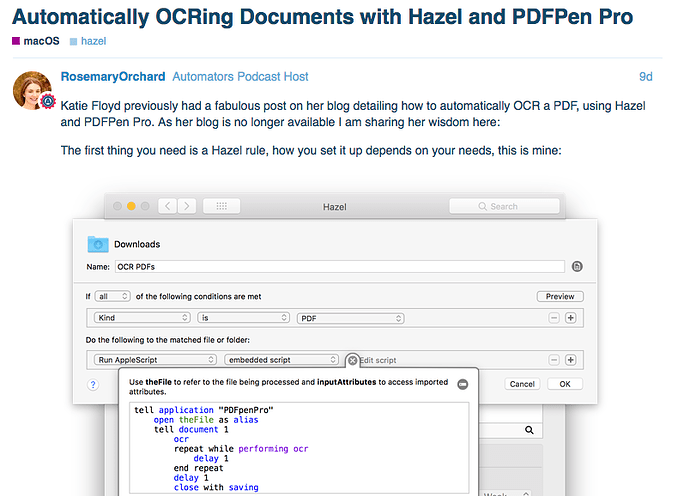The image size is (690, 496).
Task: Click the collapse icon in script popup
Action: click(462, 384)
